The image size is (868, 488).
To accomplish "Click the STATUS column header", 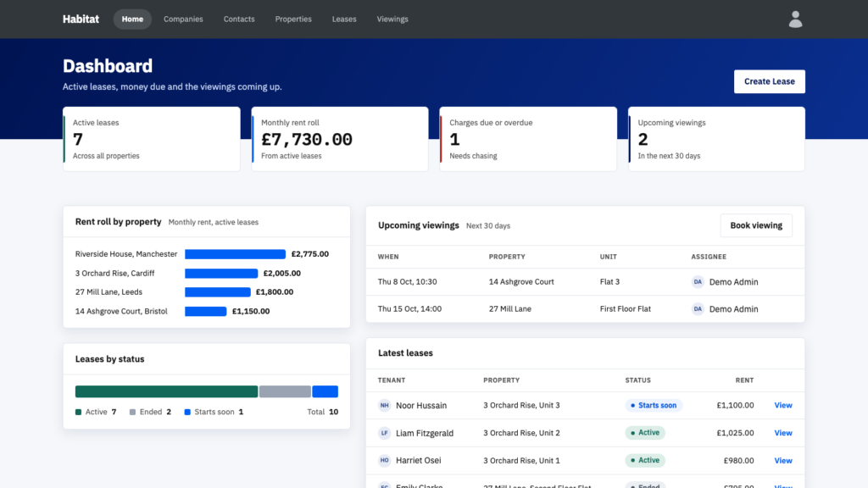I will [637, 380].
